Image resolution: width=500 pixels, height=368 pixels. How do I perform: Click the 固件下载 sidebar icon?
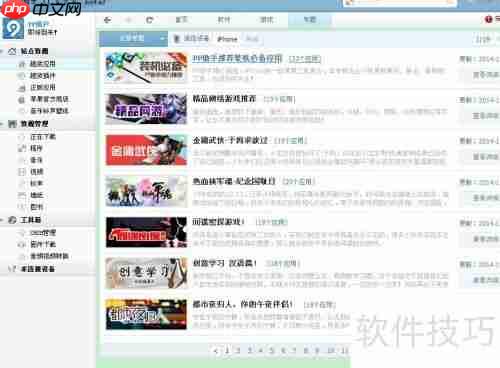[22, 245]
